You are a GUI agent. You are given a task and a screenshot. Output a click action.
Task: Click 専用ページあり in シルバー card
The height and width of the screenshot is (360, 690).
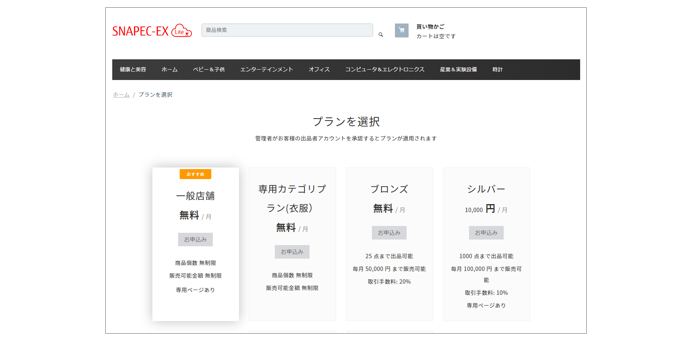486,305
